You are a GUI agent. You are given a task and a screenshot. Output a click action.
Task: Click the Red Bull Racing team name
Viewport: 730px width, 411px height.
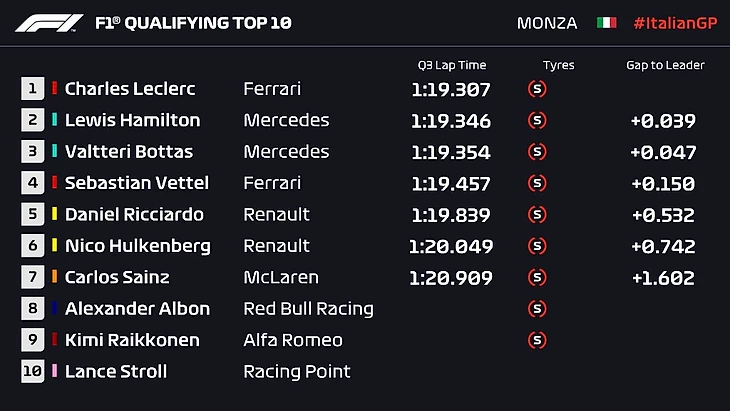(308, 309)
